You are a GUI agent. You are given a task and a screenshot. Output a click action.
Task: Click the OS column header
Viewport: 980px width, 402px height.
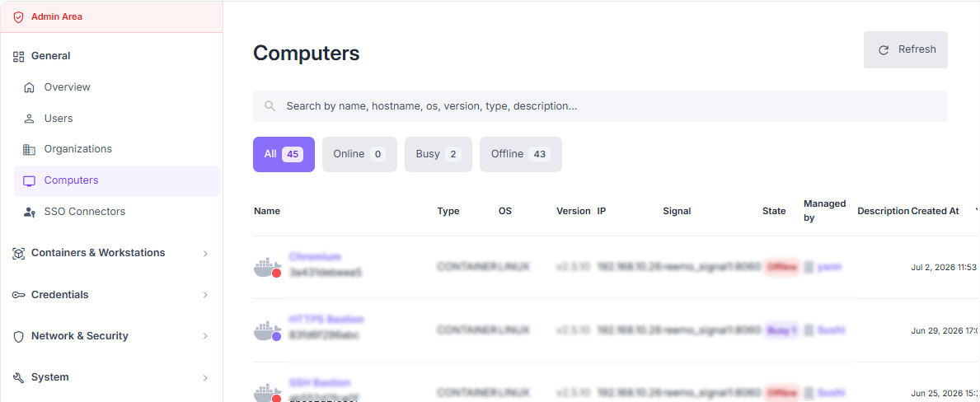[505, 211]
